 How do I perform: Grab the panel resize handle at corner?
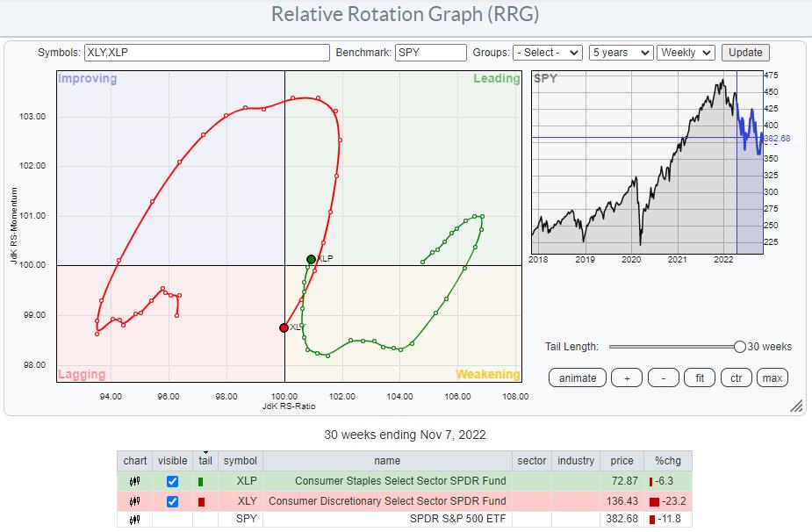[x=796, y=406]
